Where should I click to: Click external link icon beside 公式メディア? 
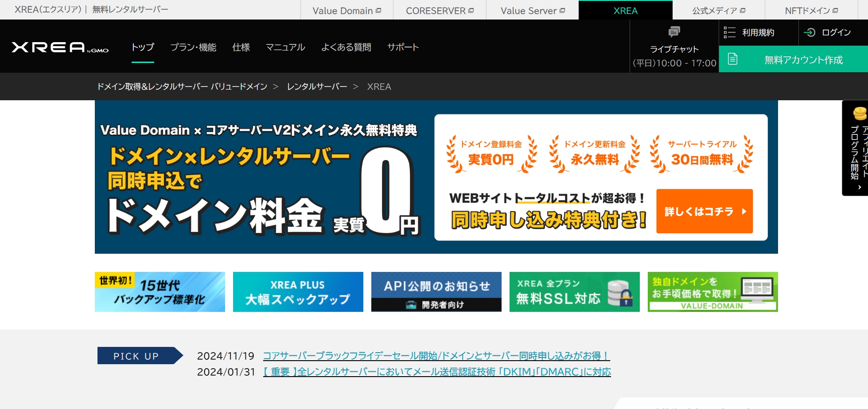pos(743,11)
